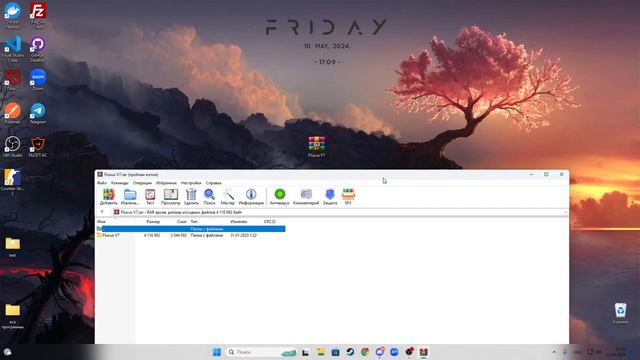Image resolution: width=640 pixels, height=360 pixels.
Task: Open the Справка menu
Action: pyautogui.click(x=213, y=183)
